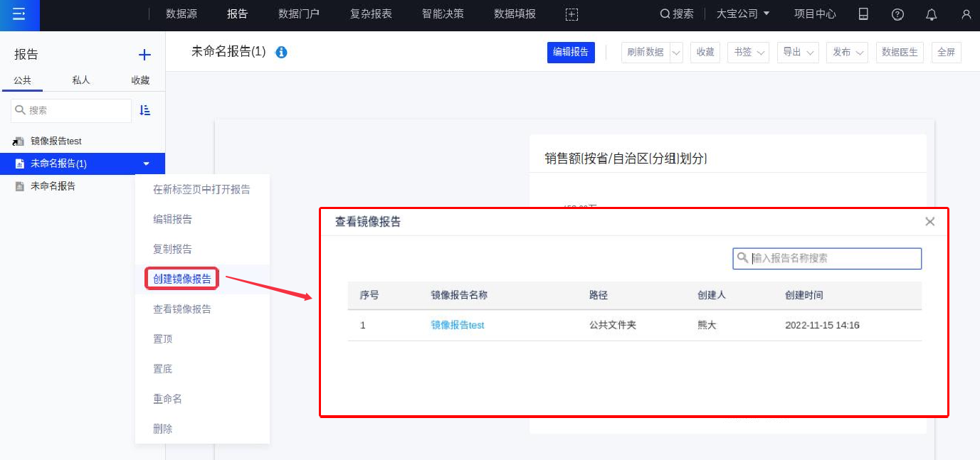
Task: Add a new report with plus icon
Action: (144, 55)
